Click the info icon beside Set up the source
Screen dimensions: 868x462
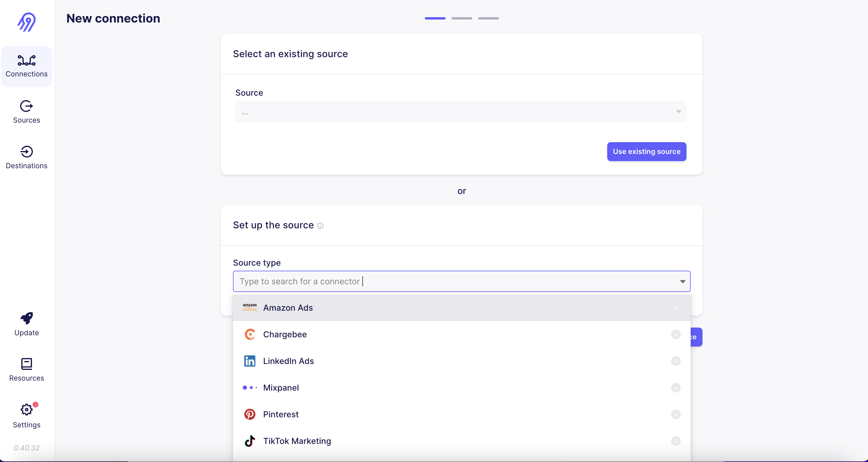click(x=320, y=226)
